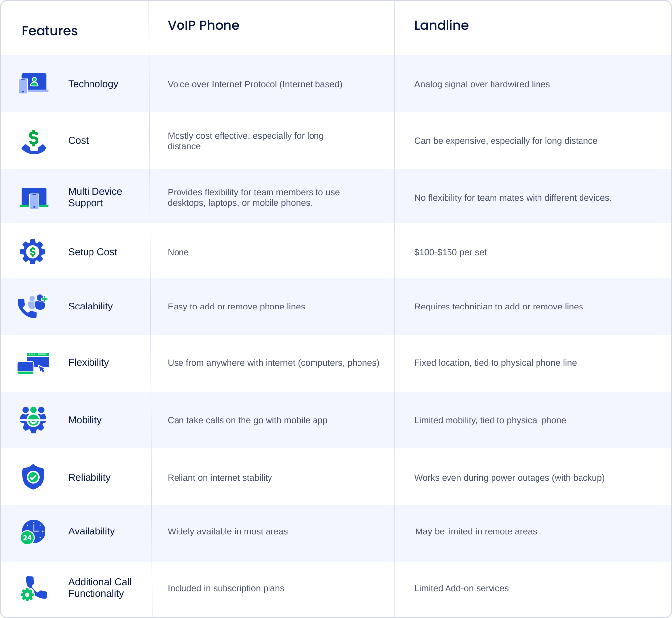Select the Landline column header
The width and height of the screenshot is (672, 618).
pyautogui.click(x=441, y=25)
